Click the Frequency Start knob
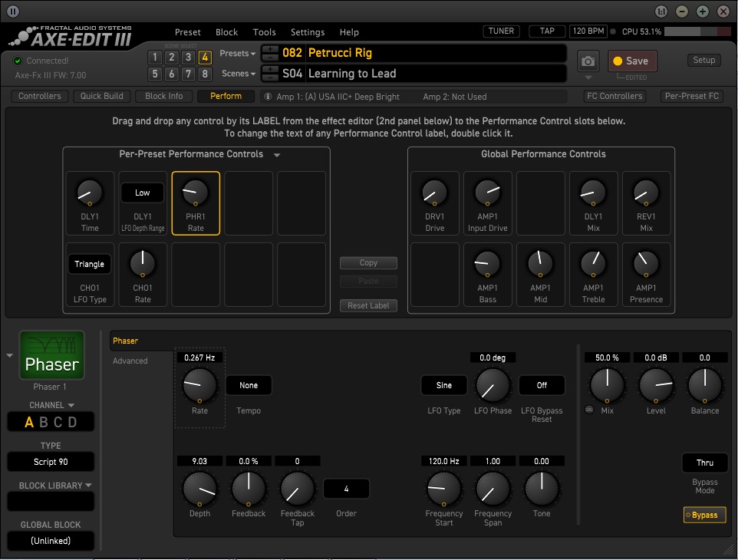The height and width of the screenshot is (560, 738). pyautogui.click(x=444, y=489)
